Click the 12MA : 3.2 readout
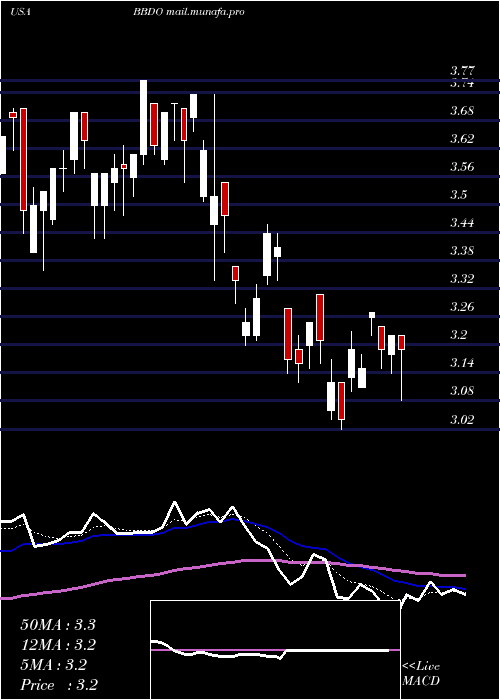500x700 pixels. click(x=58, y=645)
